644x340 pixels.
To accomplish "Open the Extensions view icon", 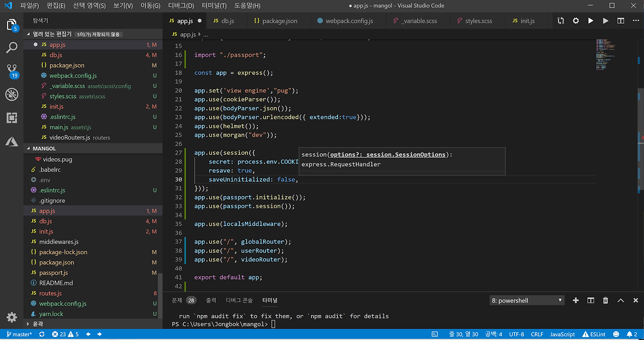I will click(12, 118).
